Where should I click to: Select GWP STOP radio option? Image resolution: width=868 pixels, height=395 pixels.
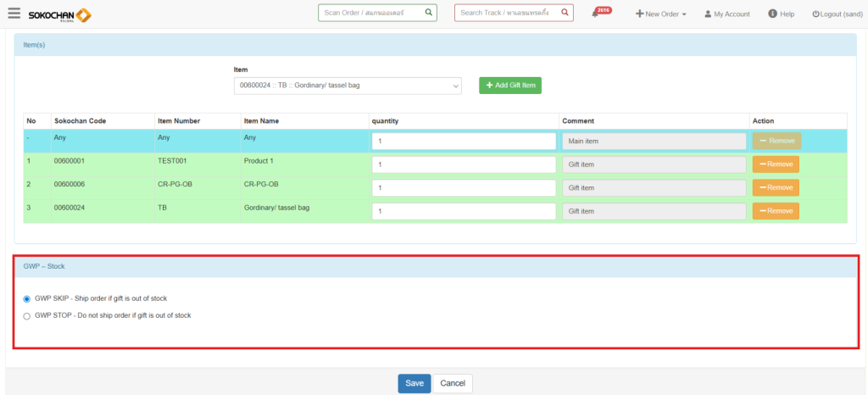click(x=27, y=315)
